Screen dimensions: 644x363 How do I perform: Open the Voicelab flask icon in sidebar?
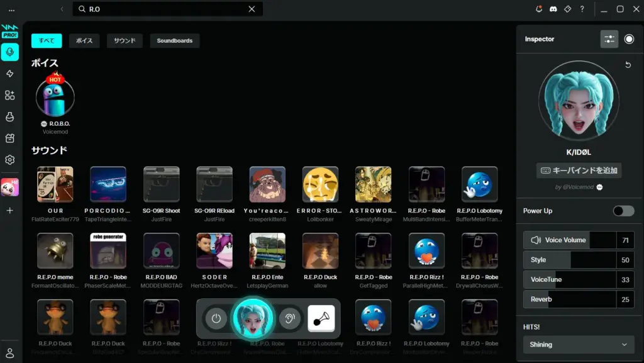tap(9, 117)
